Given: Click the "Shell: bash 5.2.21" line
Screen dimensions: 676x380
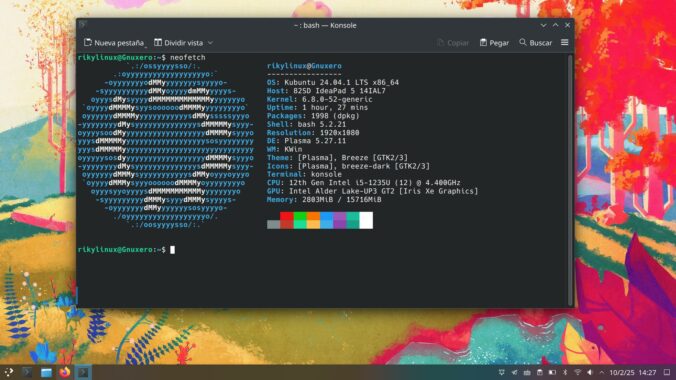Looking at the screenshot, I should click(307, 124).
